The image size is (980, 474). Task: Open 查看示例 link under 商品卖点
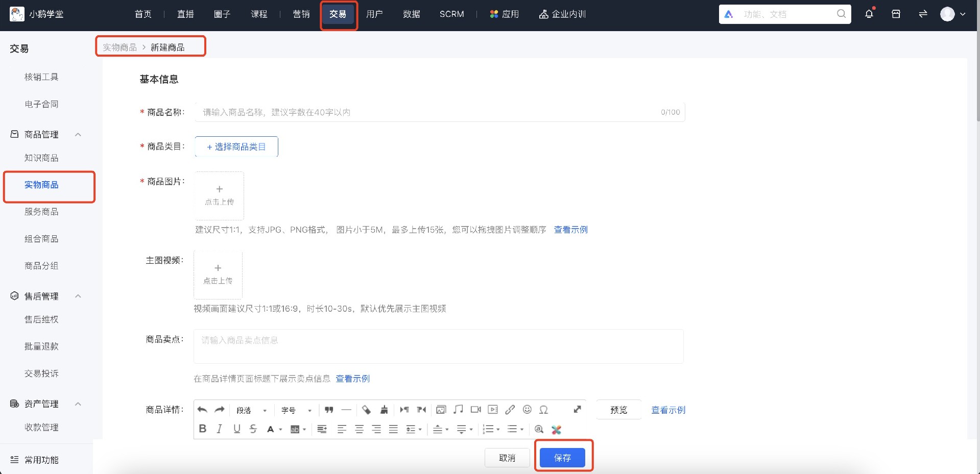point(352,379)
